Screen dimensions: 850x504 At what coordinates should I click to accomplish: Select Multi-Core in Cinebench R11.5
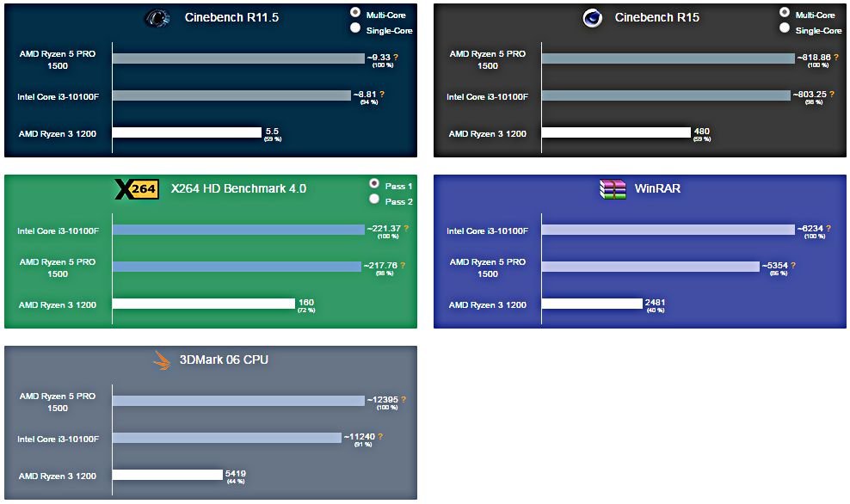click(x=355, y=12)
